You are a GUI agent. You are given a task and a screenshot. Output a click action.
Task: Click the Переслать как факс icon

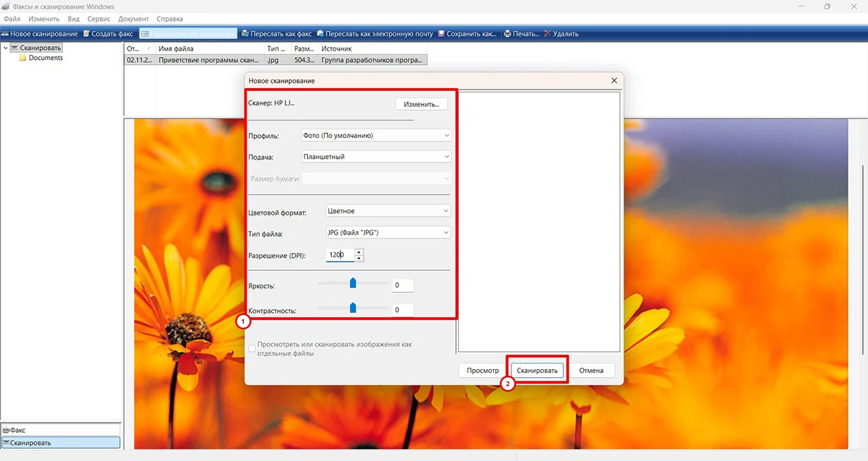(x=245, y=34)
